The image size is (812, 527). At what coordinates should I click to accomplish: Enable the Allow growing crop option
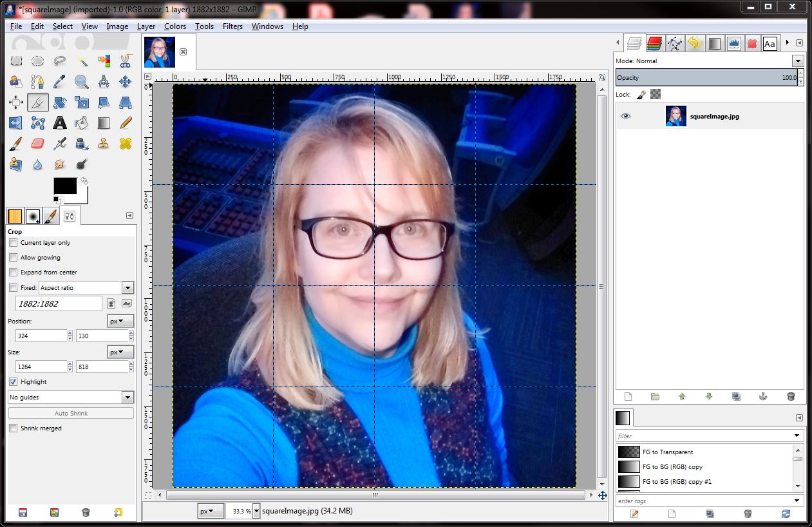[x=13, y=257]
